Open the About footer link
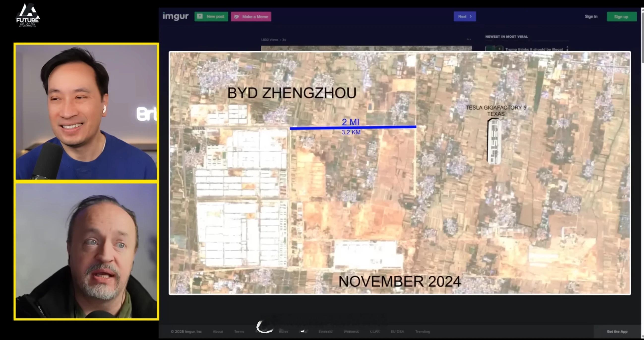This screenshot has height=340, width=644. click(218, 332)
